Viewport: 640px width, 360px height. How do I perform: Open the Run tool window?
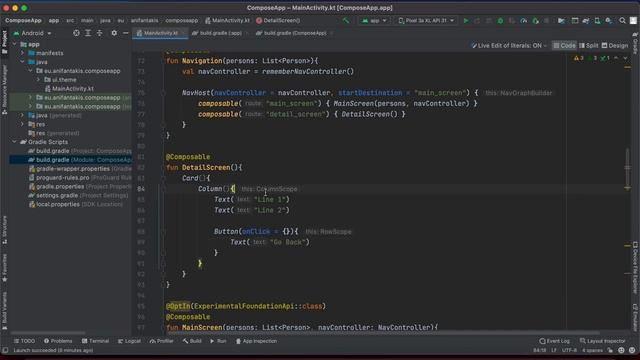coord(218,341)
